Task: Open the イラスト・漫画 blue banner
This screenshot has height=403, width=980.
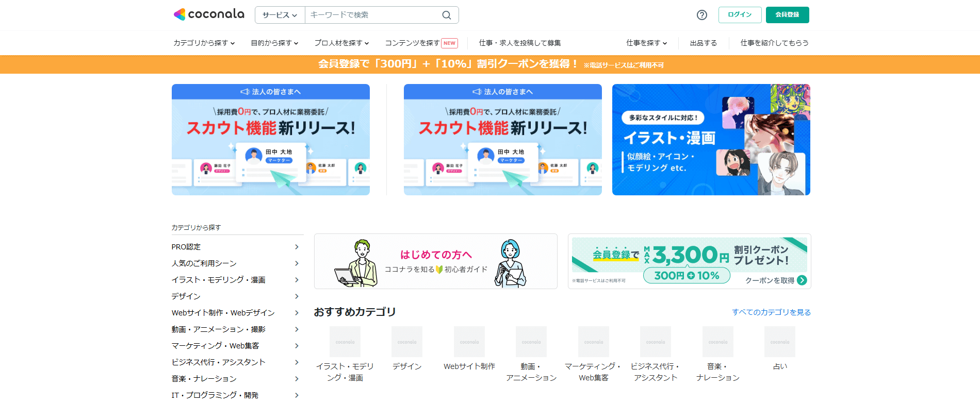Action: coord(711,140)
